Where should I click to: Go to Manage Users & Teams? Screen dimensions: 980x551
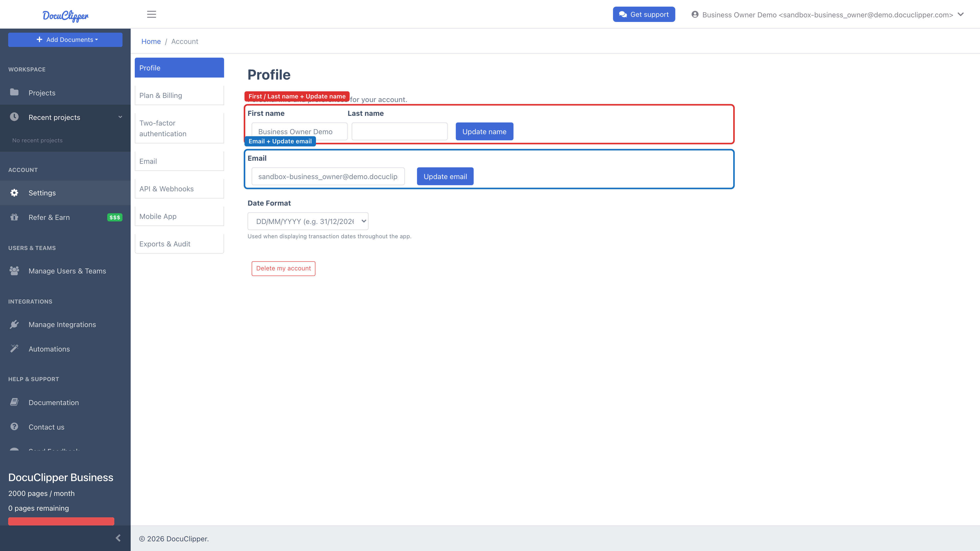[x=65, y=271]
